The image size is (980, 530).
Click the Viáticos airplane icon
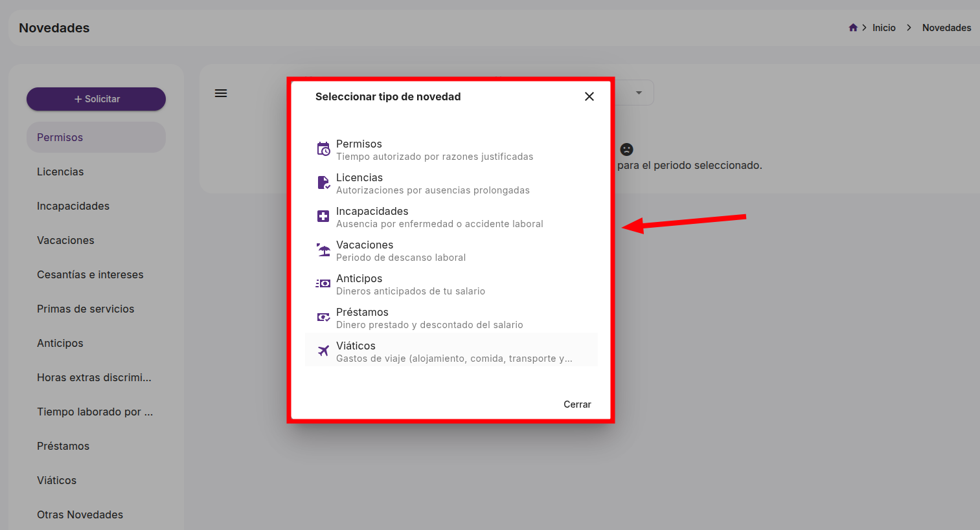[x=323, y=351]
